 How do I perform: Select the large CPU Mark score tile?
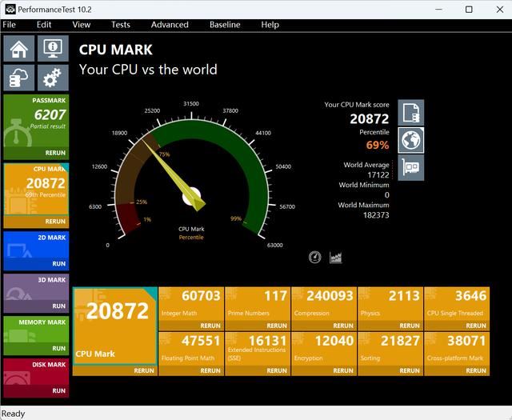tap(116, 326)
